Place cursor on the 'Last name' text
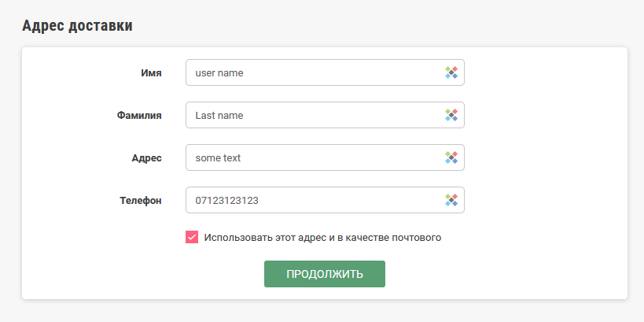Viewport: 644px width, 322px height. 219,115
